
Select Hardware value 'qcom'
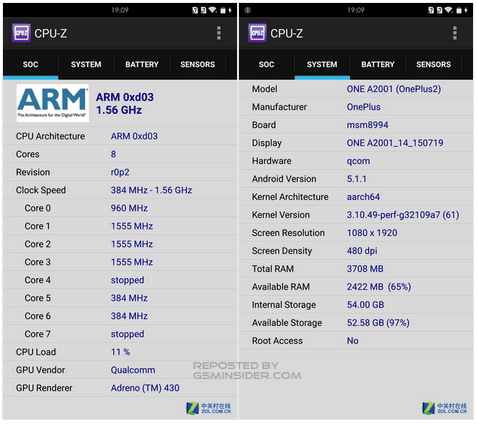pos(358,161)
